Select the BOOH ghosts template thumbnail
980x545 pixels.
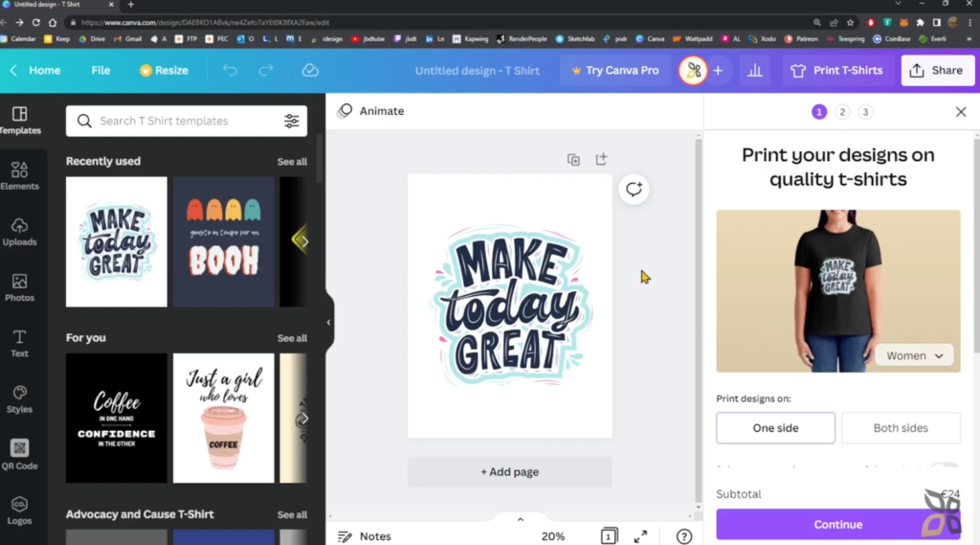(x=223, y=241)
